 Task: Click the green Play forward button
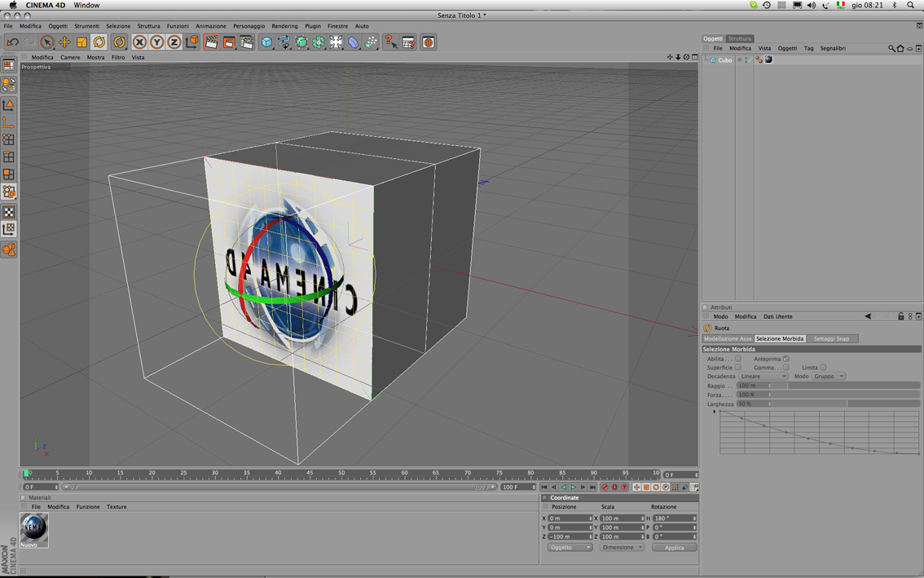[573, 488]
